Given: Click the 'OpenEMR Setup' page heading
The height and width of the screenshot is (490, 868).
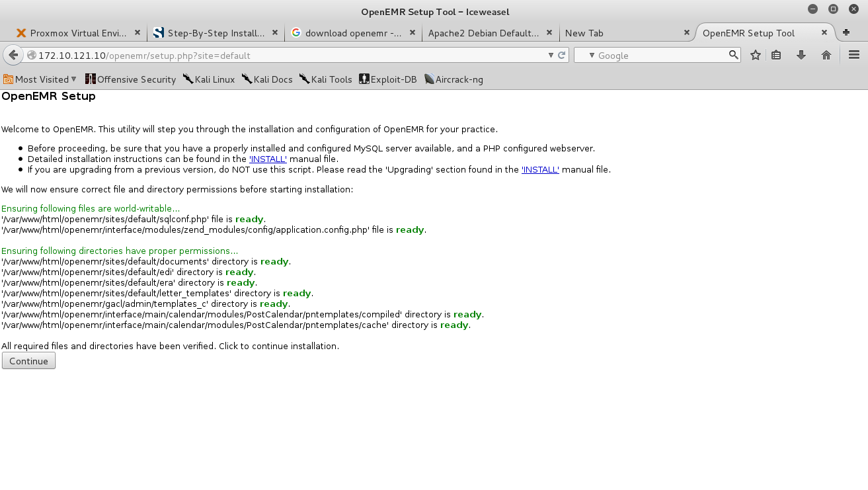Looking at the screenshot, I should point(48,97).
